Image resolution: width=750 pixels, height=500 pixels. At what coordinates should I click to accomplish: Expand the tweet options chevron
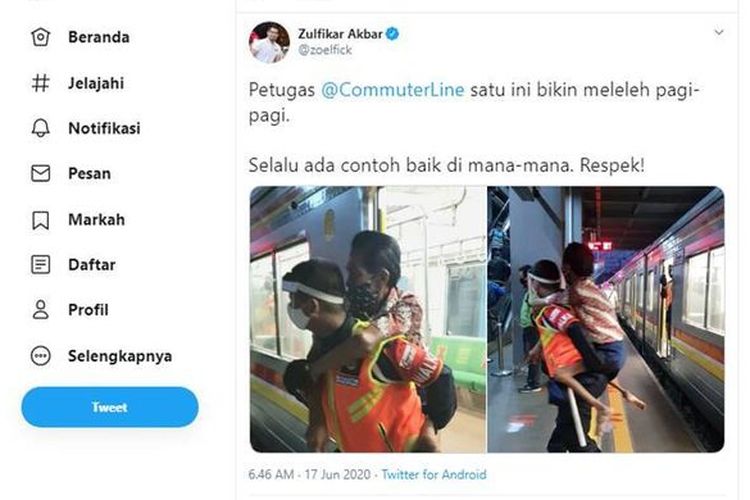[x=718, y=33]
